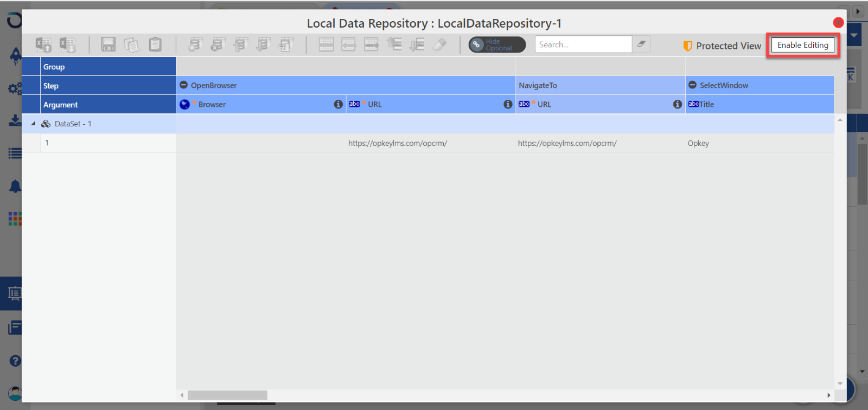
Task: Click the Copy toolbar icon
Action: 131,44
